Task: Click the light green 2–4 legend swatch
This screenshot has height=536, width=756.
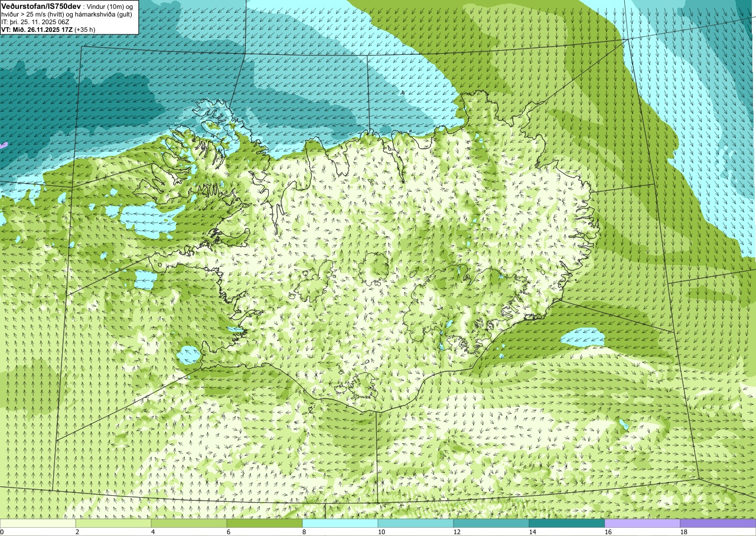Action: click(x=113, y=523)
